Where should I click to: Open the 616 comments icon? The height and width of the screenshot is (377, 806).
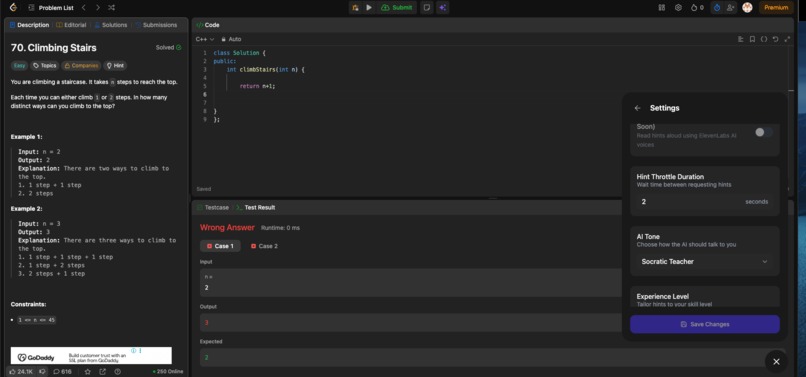(x=62, y=371)
